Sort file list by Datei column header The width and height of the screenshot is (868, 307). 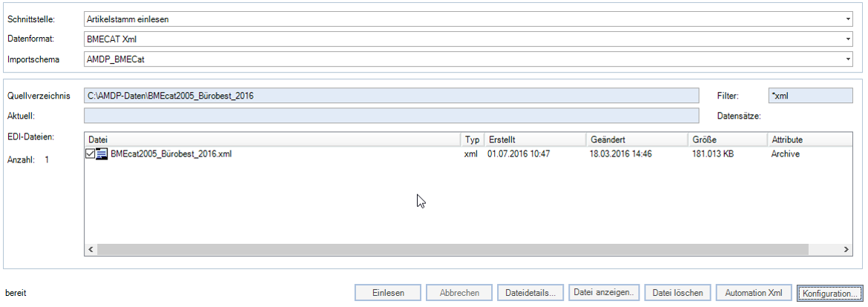[x=272, y=139]
